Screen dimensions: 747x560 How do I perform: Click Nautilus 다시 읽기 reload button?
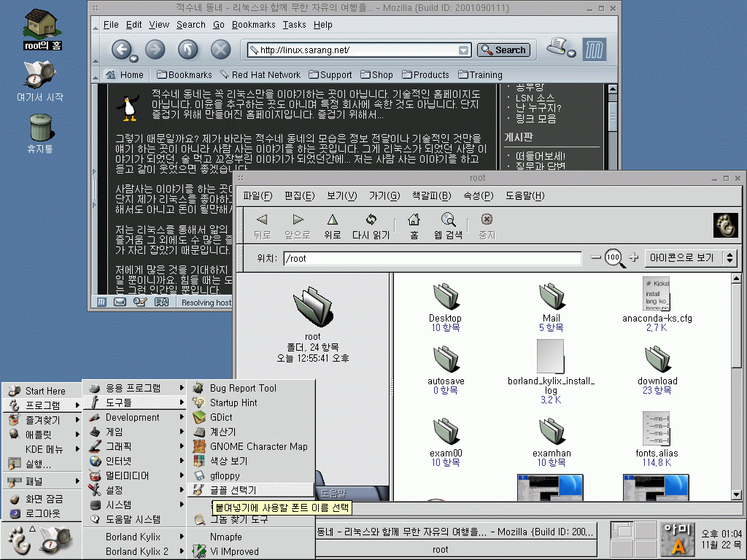371,226
